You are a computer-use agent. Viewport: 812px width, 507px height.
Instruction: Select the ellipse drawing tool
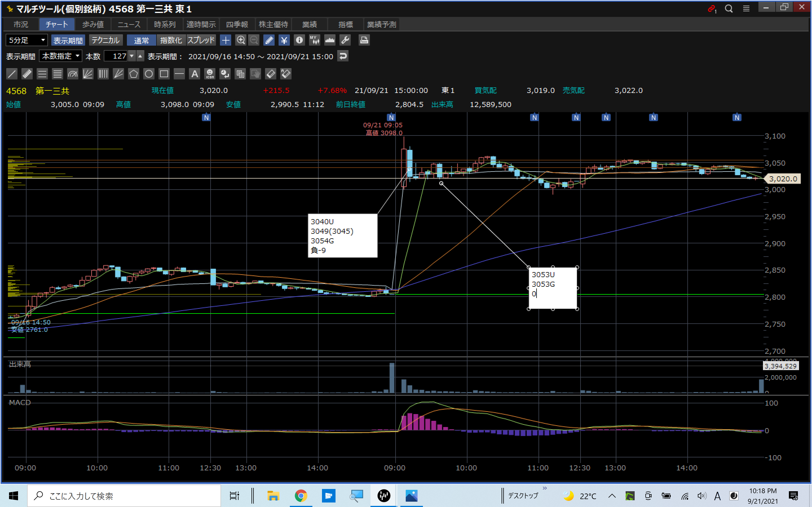[x=149, y=74]
